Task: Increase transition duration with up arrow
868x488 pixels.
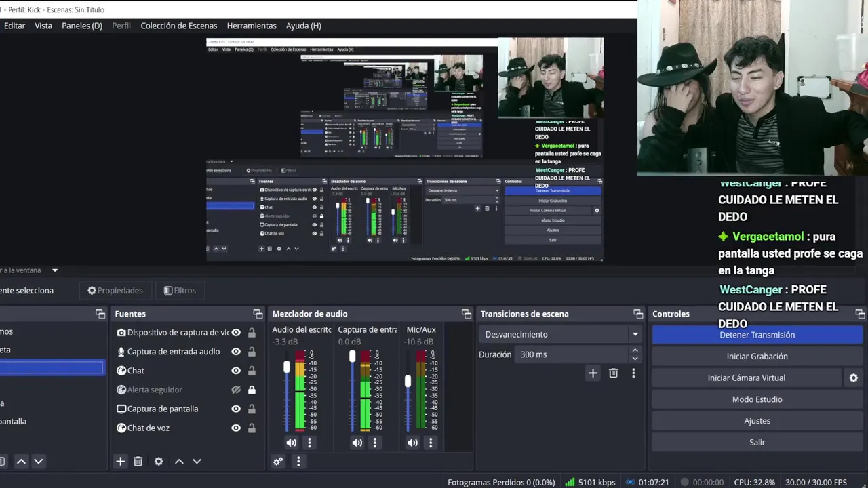Action: tap(635, 350)
